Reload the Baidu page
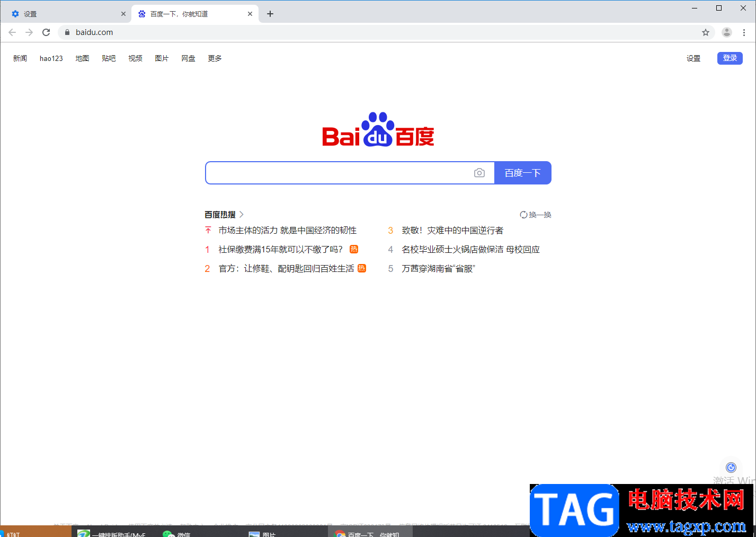 pyautogui.click(x=46, y=32)
